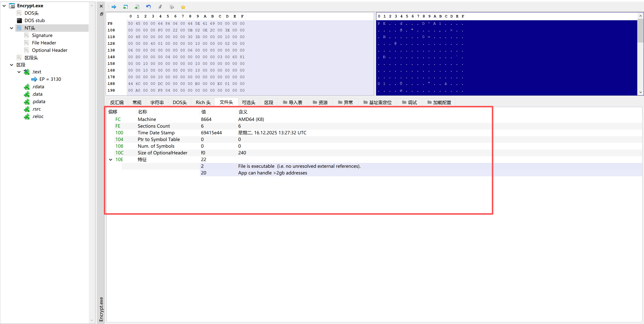Image resolution: width=644 pixels, height=324 pixels.
Task: Click the float panel icon below X
Action: tap(101, 14)
